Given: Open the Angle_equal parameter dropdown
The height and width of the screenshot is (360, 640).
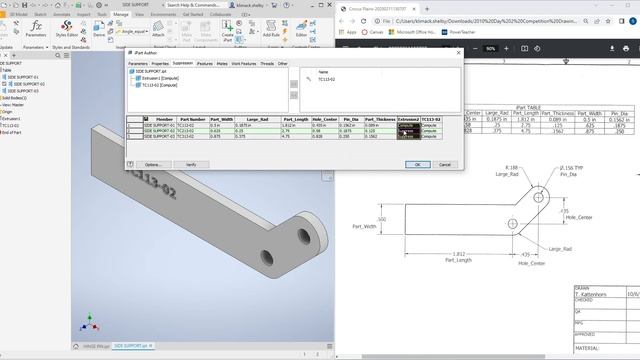Looking at the screenshot, I should (x=132, y=31).
